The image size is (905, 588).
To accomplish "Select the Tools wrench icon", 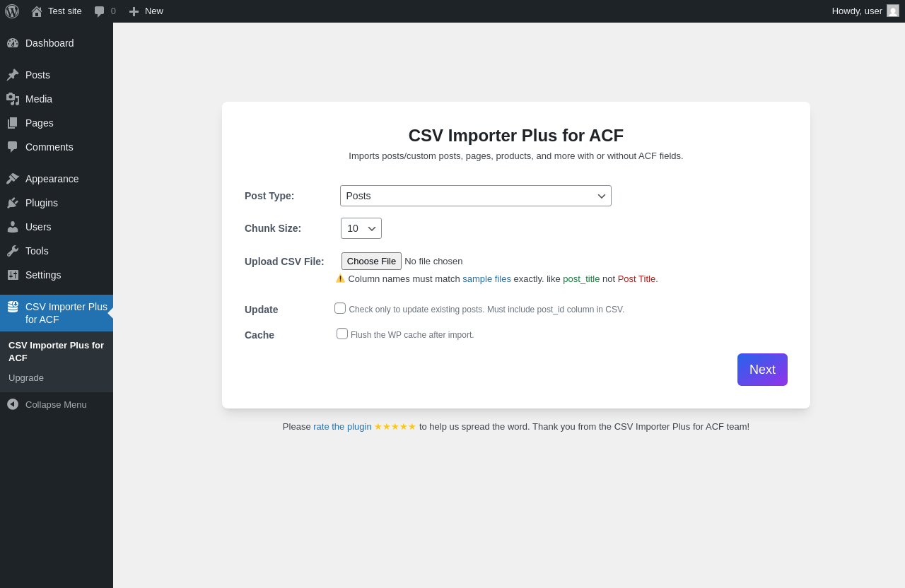I will [13, 251].
